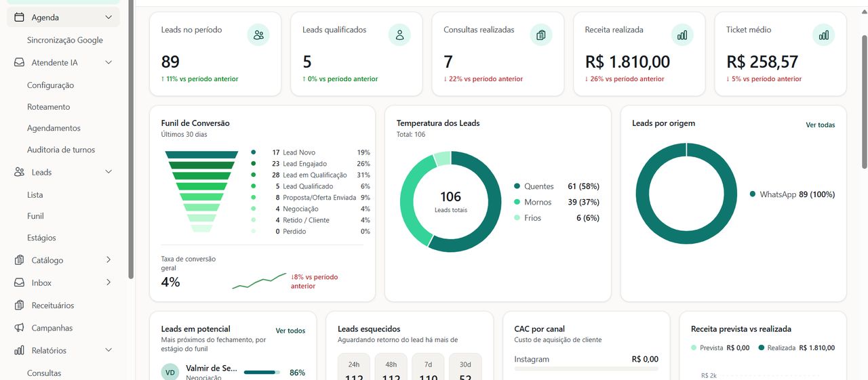Click the Lead em Qualificação funnel row

[x=310, y=175]
